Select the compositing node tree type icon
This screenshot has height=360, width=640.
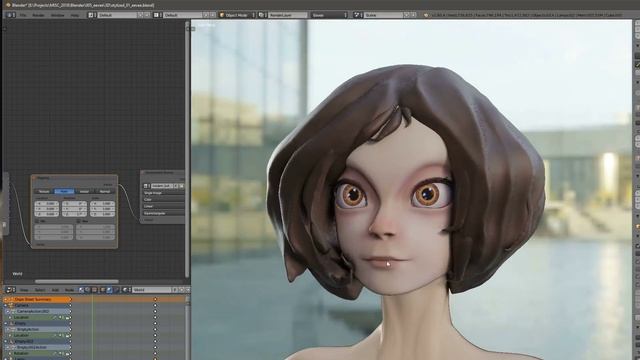click(x=87, y=290)
